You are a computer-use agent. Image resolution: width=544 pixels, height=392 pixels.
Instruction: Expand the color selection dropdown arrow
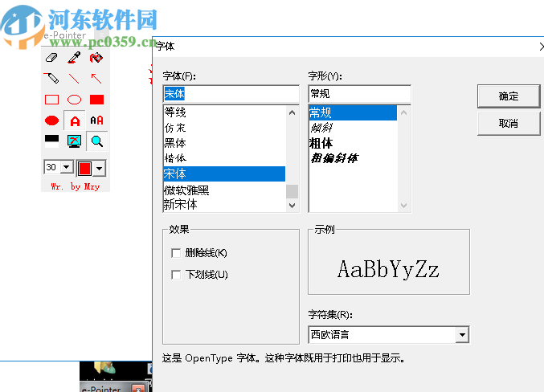tap(99, 169)
